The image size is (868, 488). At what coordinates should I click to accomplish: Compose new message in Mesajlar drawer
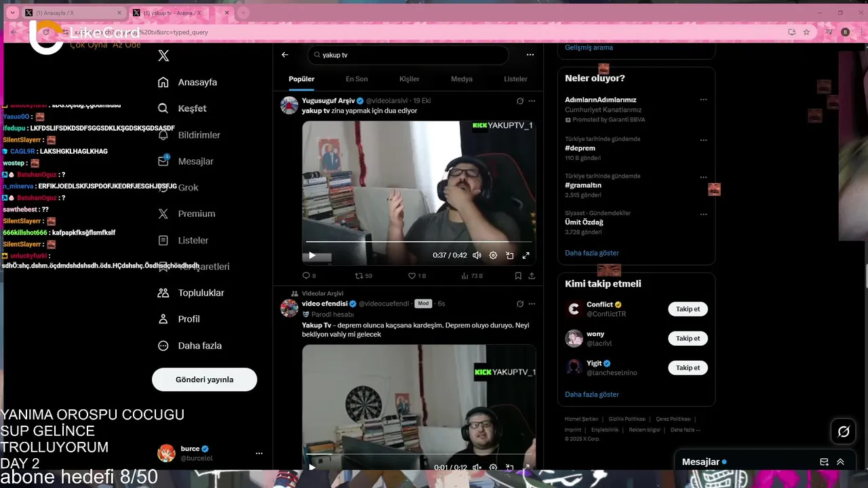[x=824, y=462]
